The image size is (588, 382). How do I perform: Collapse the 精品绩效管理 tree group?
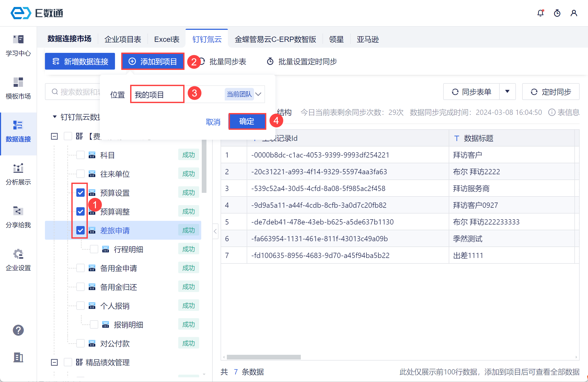(54, 362)
